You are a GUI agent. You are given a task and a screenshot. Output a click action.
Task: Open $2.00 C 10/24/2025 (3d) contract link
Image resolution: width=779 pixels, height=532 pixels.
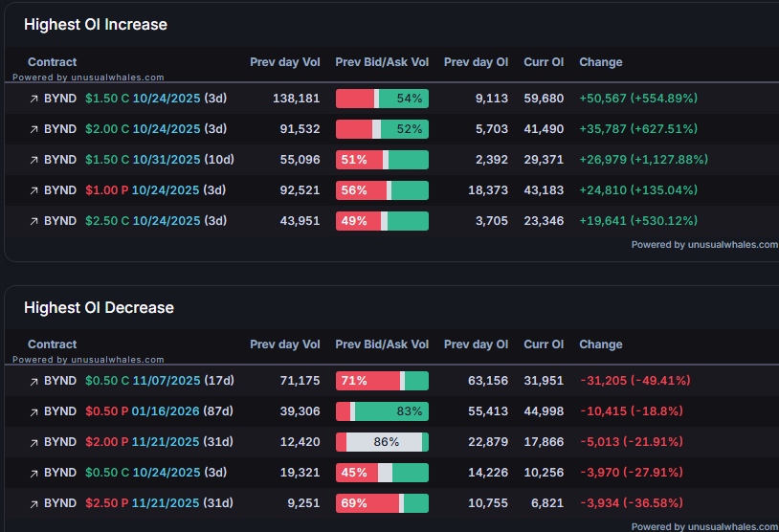pyautogui.click(x=156, y=129)
